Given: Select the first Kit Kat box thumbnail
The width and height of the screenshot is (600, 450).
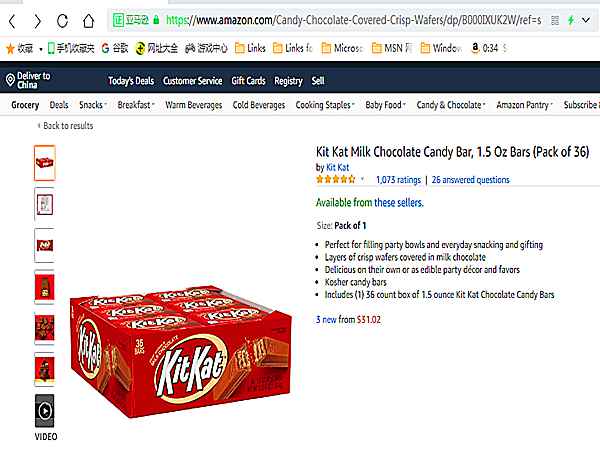Looking at the screenshot, I should click(x=45, y=163).
